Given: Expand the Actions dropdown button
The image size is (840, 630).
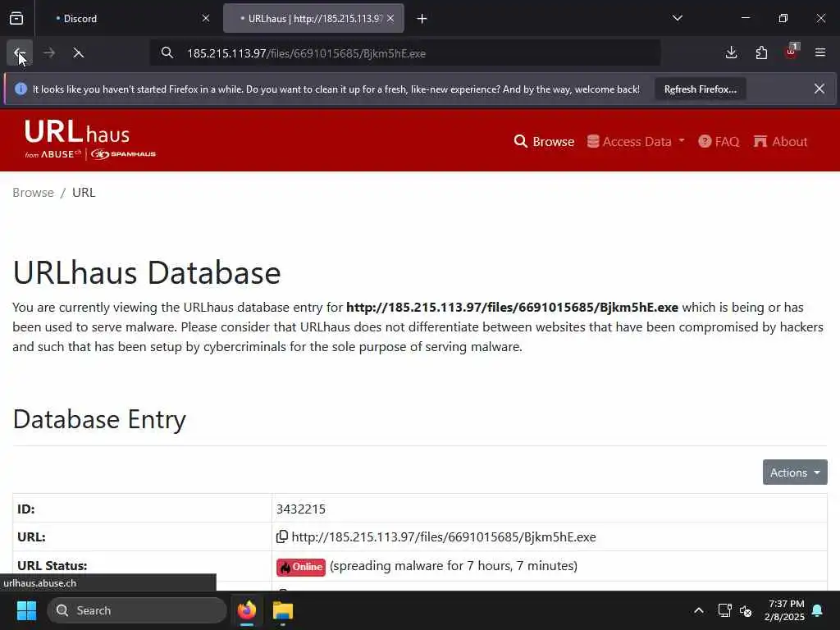Looking at the screenshot, I should tap(795, 472).
